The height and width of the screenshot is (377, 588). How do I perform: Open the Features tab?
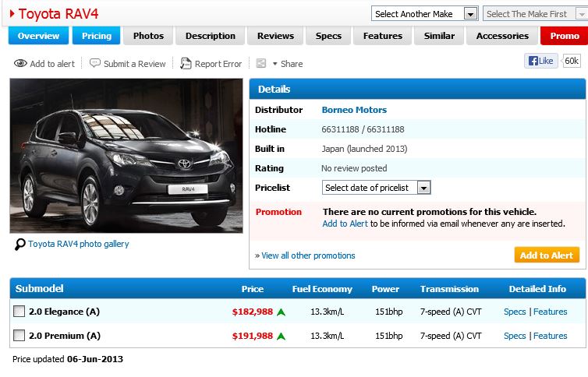tap(382, 36)
